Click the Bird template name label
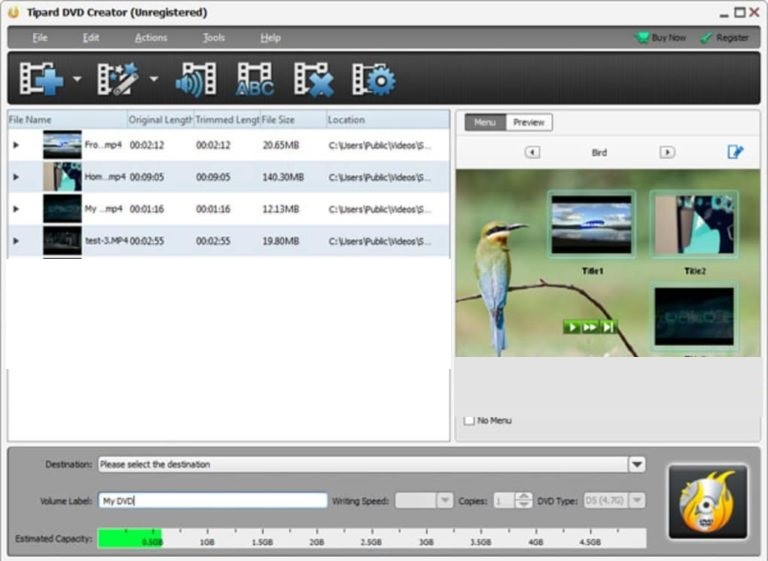This screenshot has height=561, width=768. click(x=599, y=152)
